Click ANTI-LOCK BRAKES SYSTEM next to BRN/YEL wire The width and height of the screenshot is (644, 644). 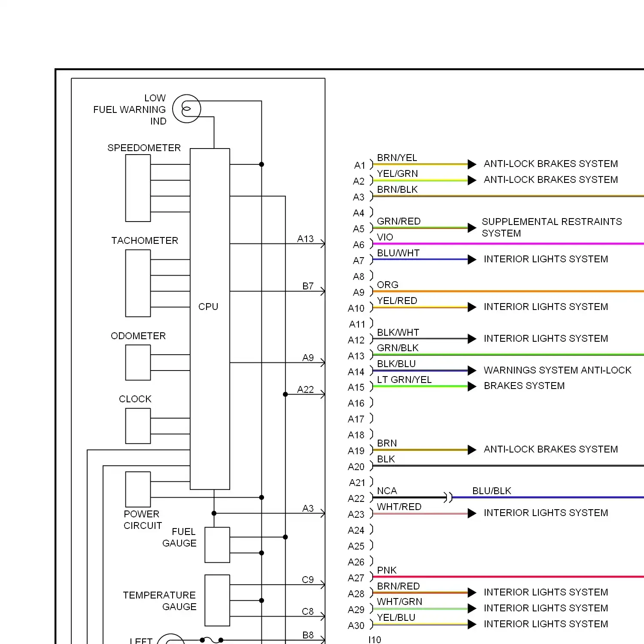coord(551,164)
